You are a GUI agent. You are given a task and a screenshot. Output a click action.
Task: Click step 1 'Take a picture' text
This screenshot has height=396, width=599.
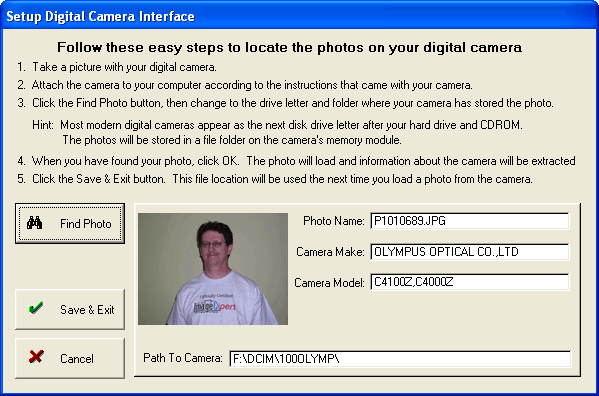point(117,67)
